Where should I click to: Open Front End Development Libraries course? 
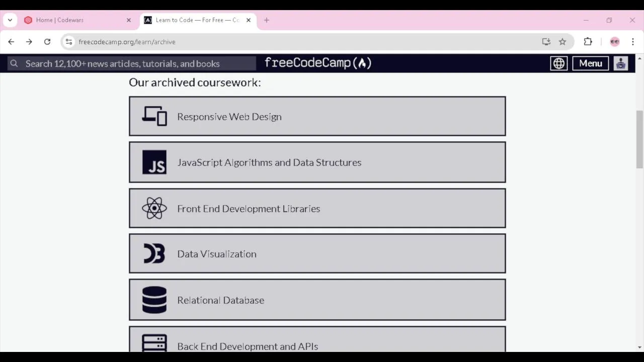click(317, 208)
